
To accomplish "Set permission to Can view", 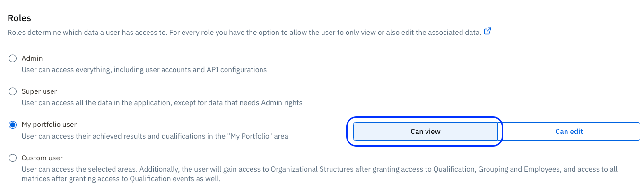I will (425, 132).
